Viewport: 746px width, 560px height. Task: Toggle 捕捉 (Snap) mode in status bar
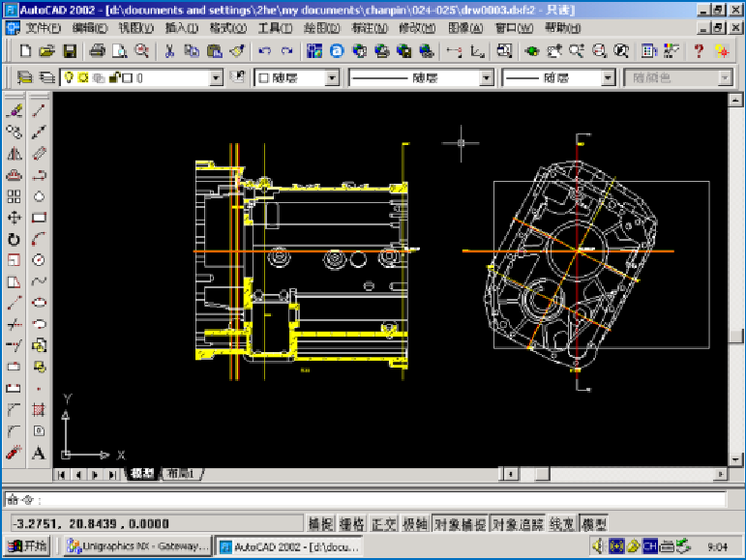pyautogui.click(x=320, y=524)
